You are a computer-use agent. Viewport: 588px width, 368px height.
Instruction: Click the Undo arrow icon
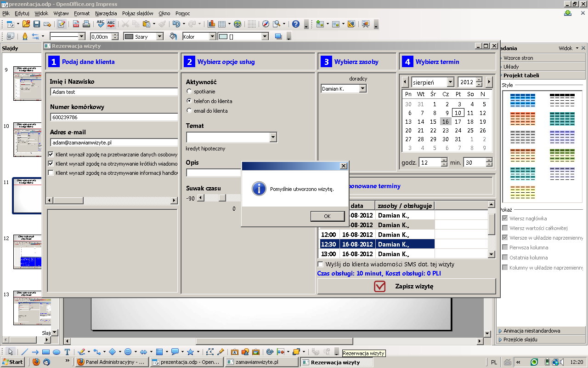coord(176,24)
